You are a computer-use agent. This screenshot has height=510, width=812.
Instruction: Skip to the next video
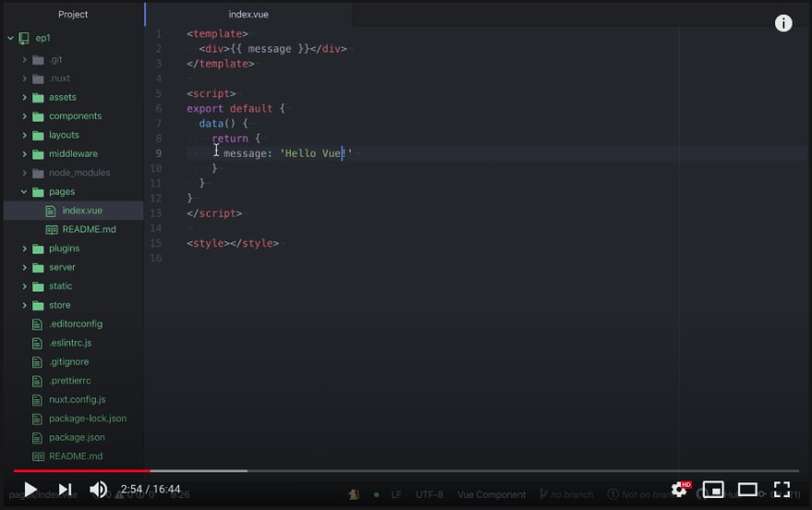pos(65,490)
